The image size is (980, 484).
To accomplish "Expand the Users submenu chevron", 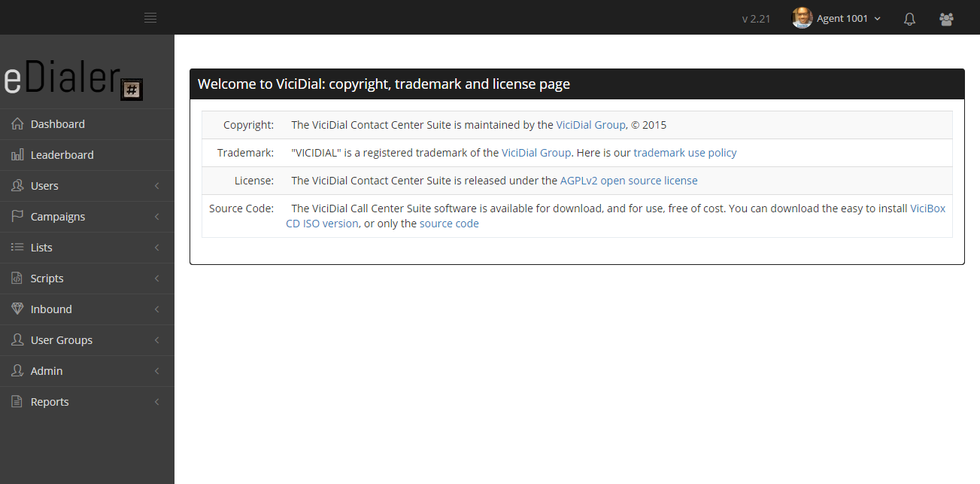I will [x=157, y=186].
